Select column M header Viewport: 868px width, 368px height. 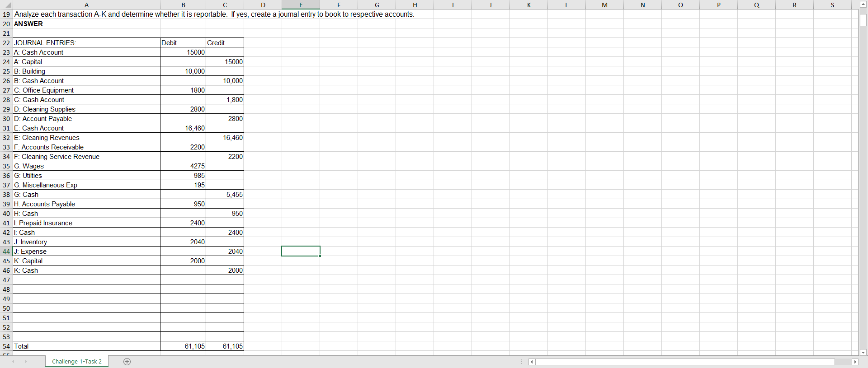[x=604, y=5]
